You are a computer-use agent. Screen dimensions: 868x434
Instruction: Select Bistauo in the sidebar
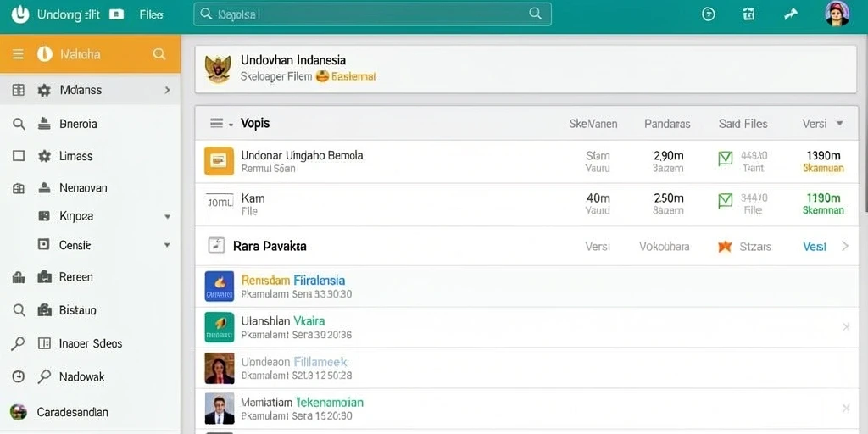tap(78, 310)
